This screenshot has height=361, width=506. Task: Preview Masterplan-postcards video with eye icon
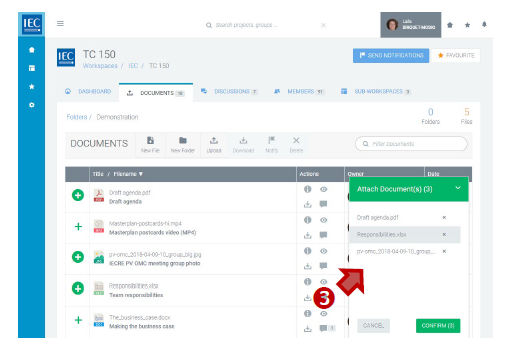(x=323, y=220)
